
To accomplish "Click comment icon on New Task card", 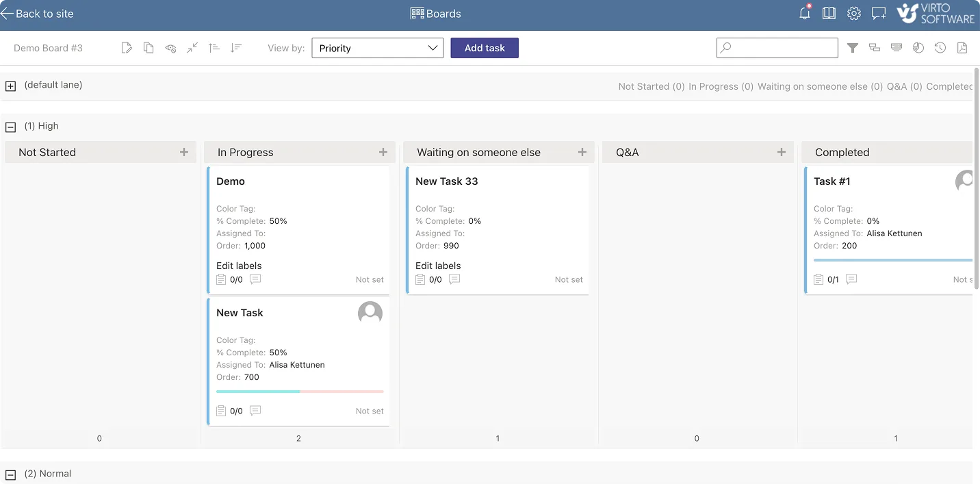I will tap(255, 411).
